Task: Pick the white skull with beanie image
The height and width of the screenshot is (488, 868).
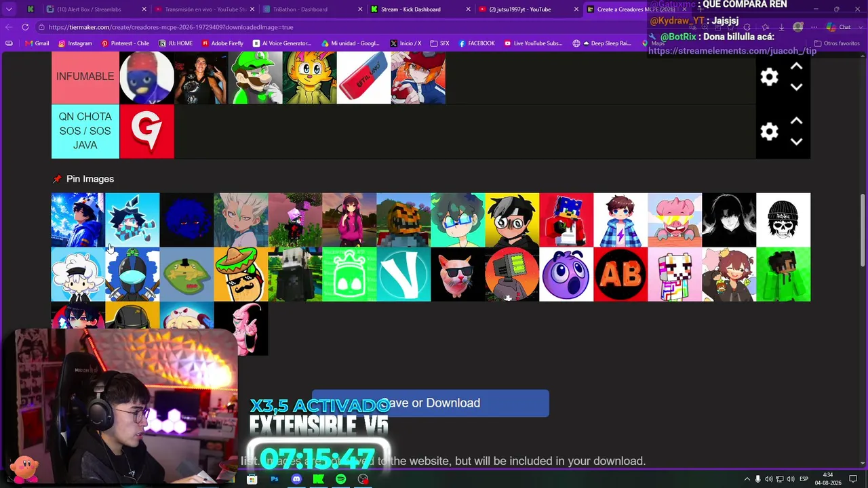Action: pos(783,220)
